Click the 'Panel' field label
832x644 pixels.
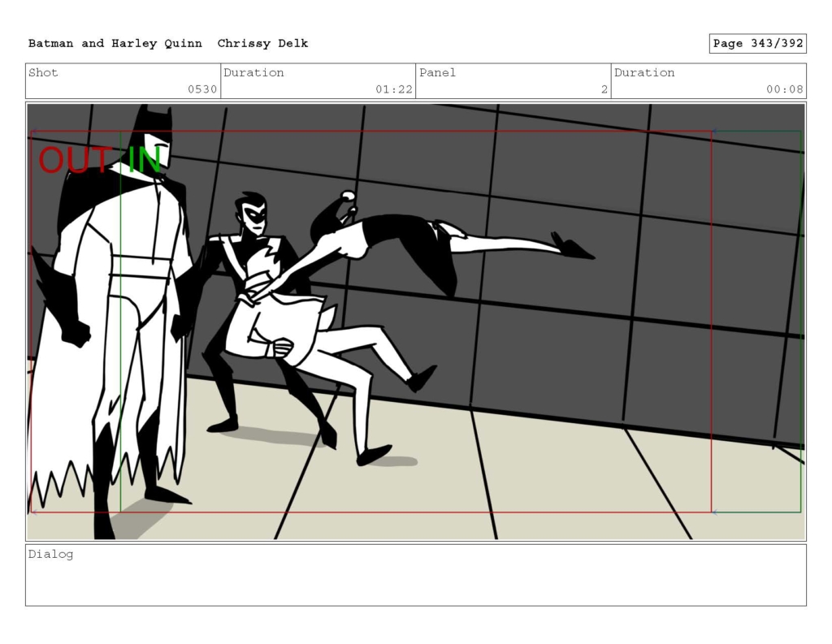click(x=438, y=72)
